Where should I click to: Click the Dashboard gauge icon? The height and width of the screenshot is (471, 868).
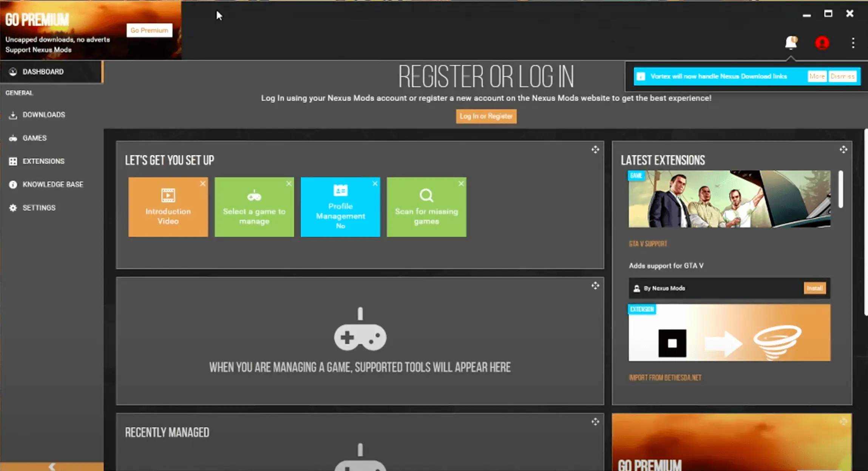(x=13, y=72)
